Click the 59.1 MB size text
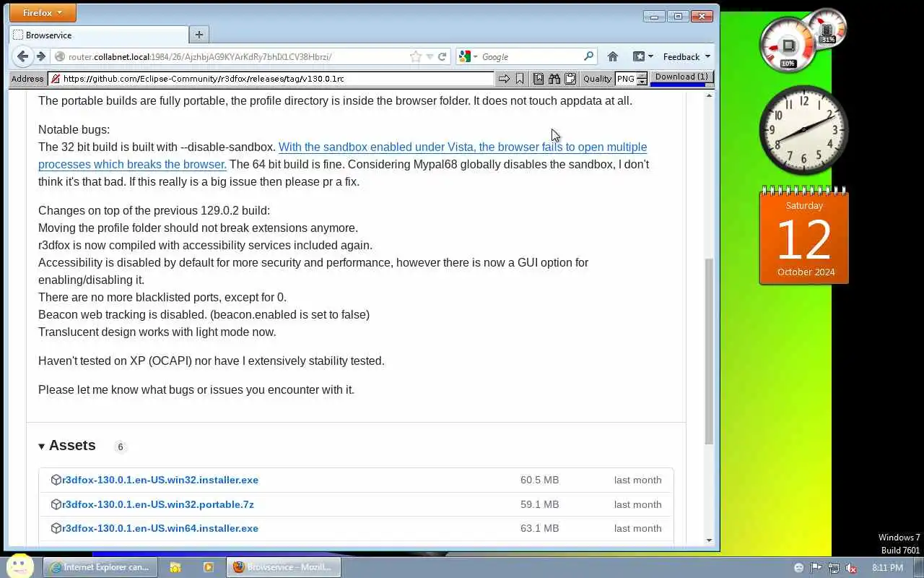This screenshot has width=924, height=578. 539,504
